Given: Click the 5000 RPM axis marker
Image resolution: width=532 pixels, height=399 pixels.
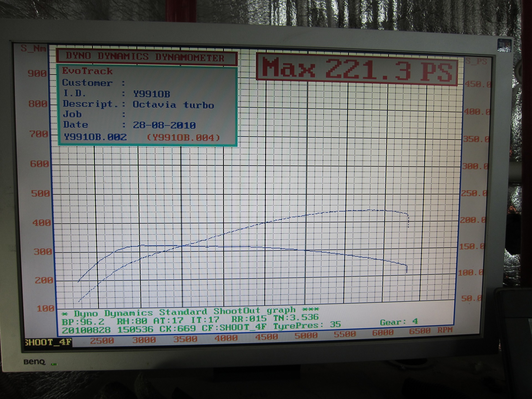Looking at the screenshot, I should (306, 336).
